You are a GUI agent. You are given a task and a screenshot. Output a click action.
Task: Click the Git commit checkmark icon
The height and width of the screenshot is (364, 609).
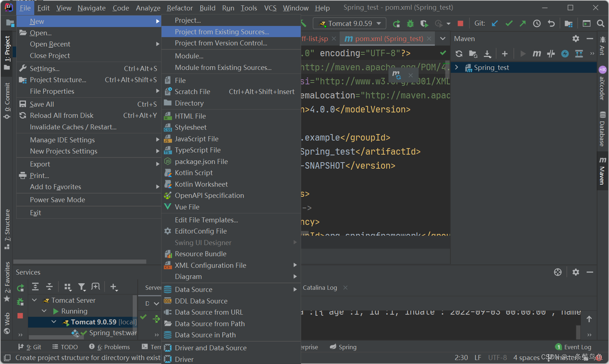(509, 23)
